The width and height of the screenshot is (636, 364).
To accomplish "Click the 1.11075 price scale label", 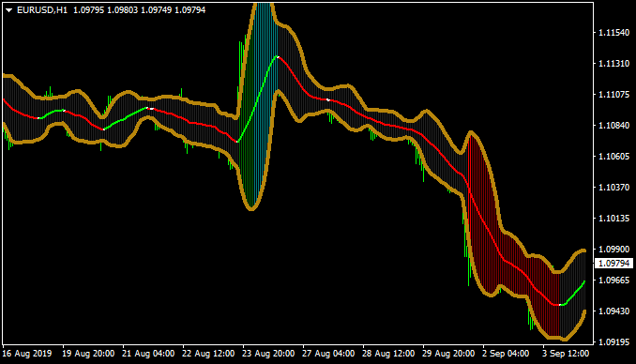I will point(614,95).
